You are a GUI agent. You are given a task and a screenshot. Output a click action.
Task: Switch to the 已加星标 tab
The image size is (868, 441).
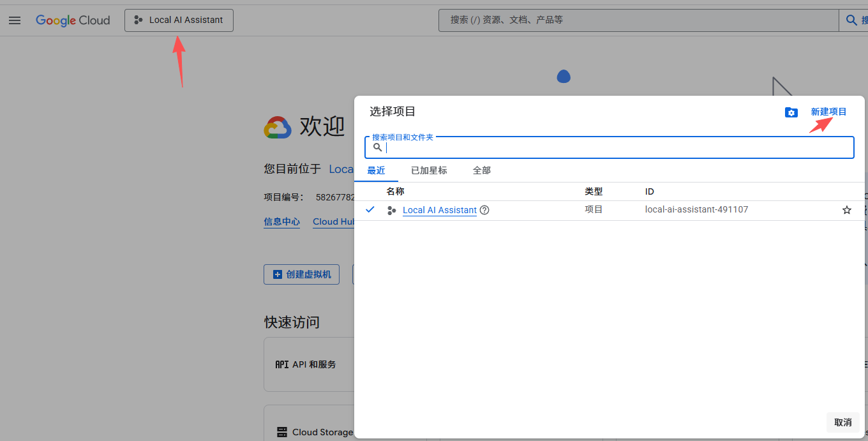point(429,170)
